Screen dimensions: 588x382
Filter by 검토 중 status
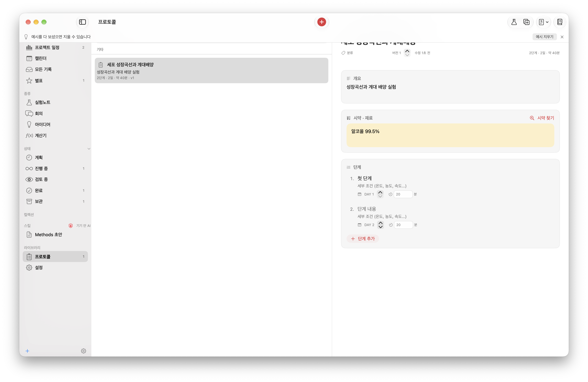click(x=55, y=179)
